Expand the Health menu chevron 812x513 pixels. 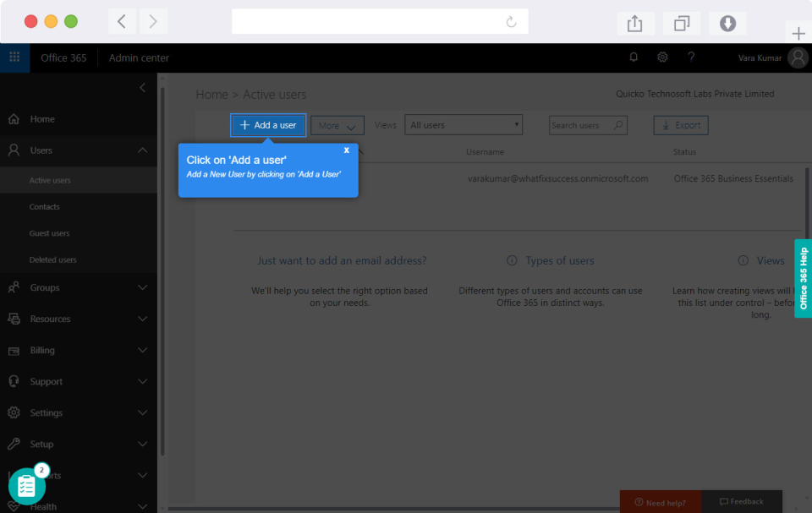[x=142, y=506]
